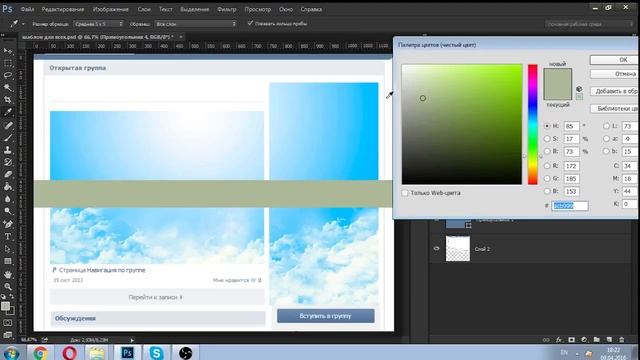The width and height of the screenshot is (640, 360).
Task: Open the Образец sample layers dropdown
Action: [x=196, y=24]
